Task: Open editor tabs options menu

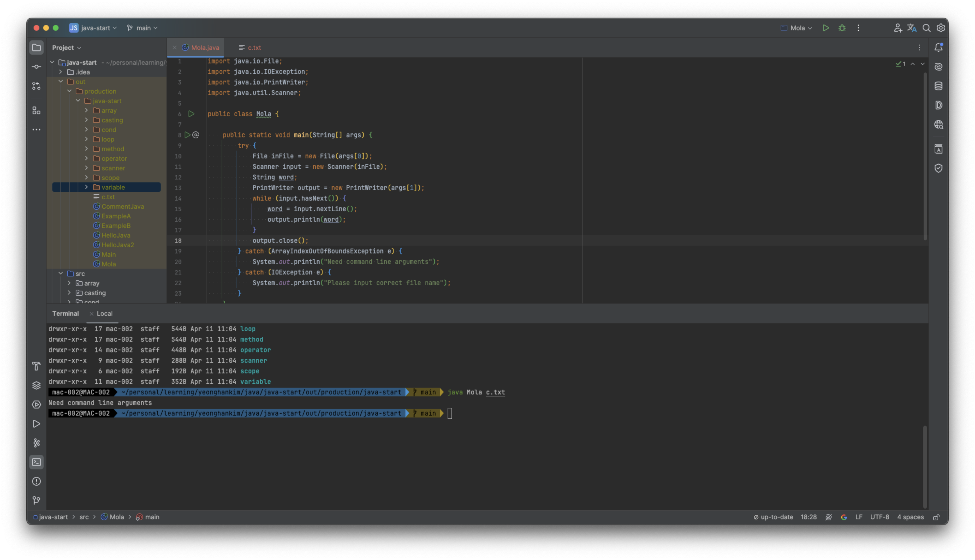Action: tap(919, 48)
